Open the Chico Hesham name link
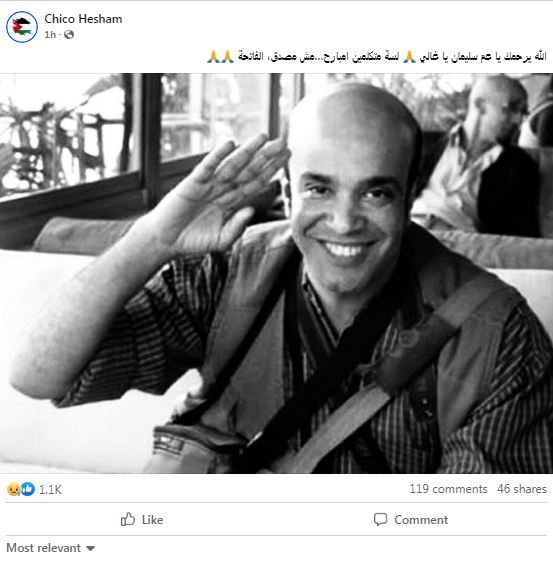 coord(83,19)
